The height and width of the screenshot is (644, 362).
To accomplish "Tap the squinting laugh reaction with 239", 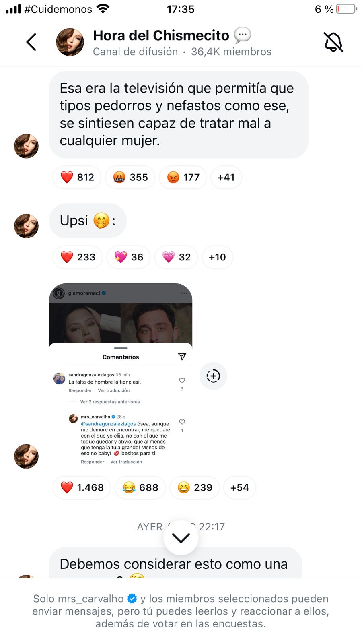I will 195,487.
